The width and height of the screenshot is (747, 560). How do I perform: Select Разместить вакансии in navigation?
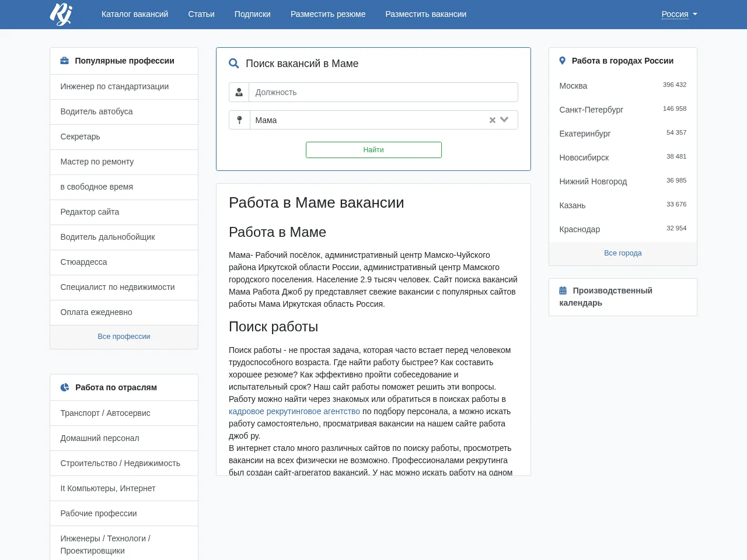pyautogui.click(x=426, y=14)
